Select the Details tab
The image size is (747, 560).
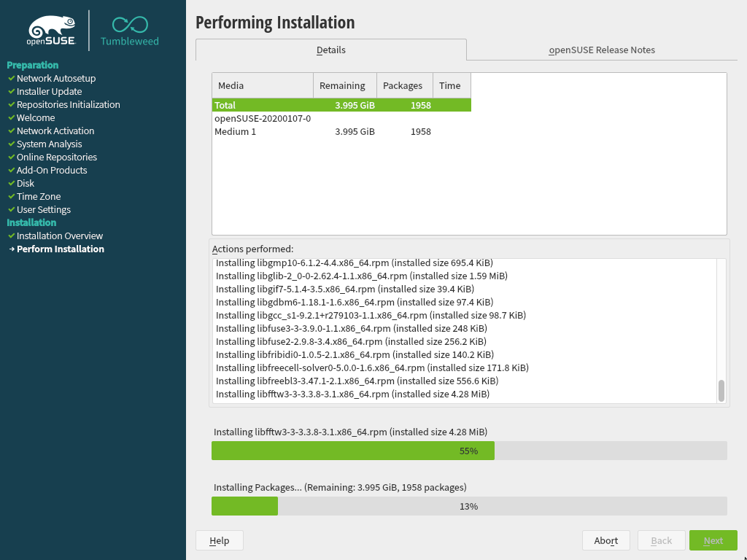pos(330,50)
